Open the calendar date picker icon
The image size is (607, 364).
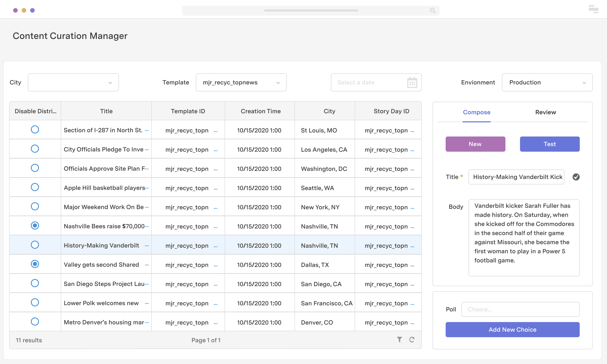tap(412, 82)
